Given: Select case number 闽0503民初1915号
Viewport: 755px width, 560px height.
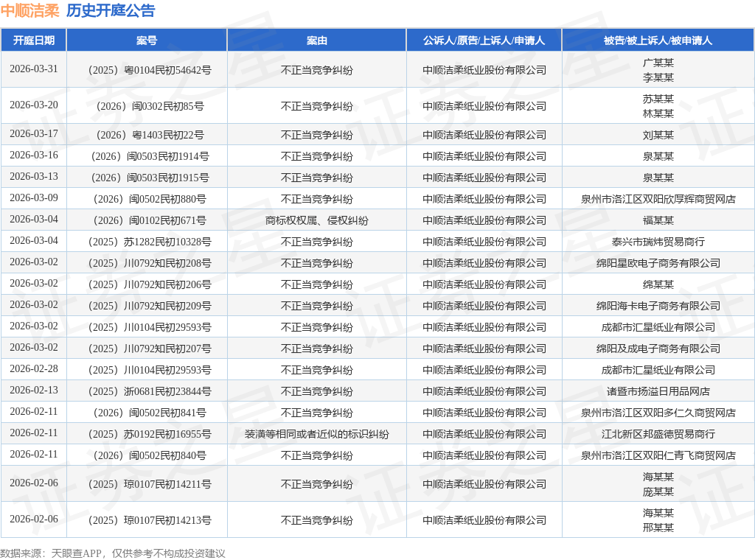Looking at the screenshot, I should pos(150,178).
